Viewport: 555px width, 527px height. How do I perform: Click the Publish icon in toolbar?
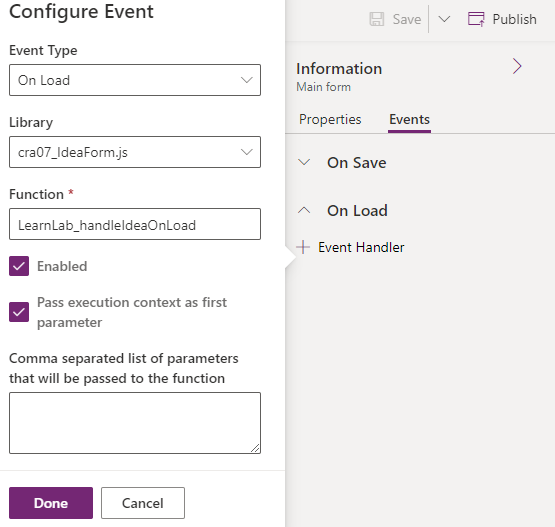(476, 19)
